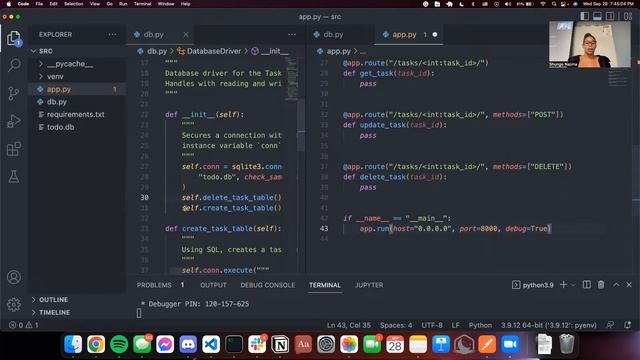Open the feedback icon in status bar

(x=610, y=325)
